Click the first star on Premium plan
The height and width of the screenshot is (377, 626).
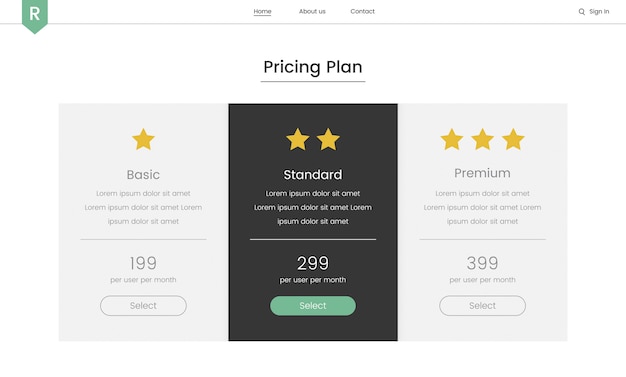pos(452,139)
